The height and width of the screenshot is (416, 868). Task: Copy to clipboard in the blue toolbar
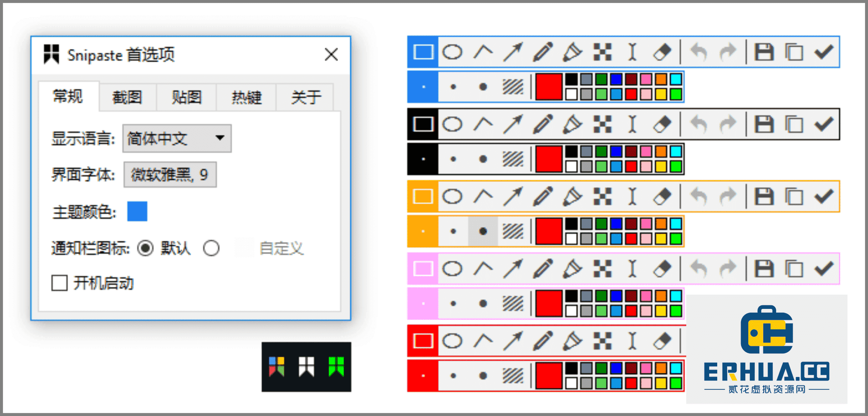click(x=794, y=52)
